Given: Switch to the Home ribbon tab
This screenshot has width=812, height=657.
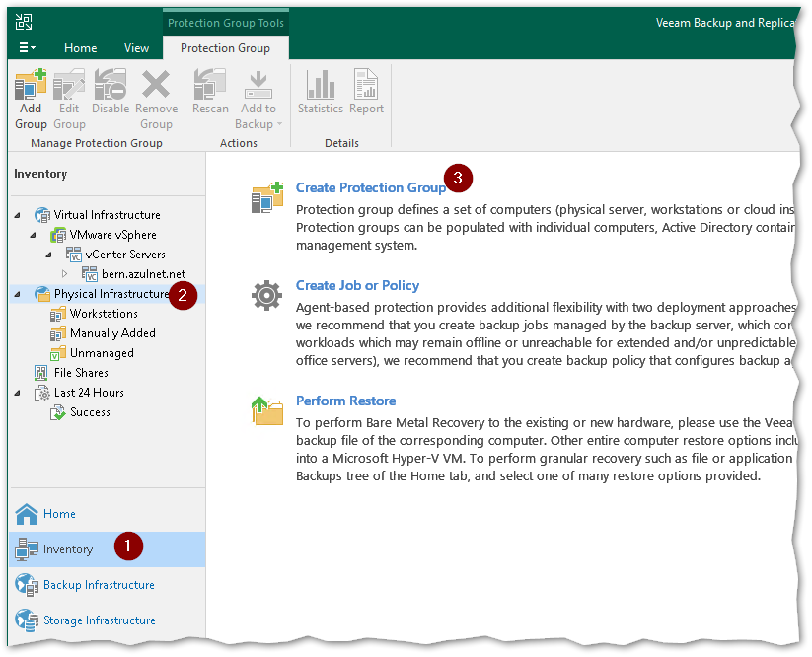Looking at the screenshot, I should tap(80, 48).
